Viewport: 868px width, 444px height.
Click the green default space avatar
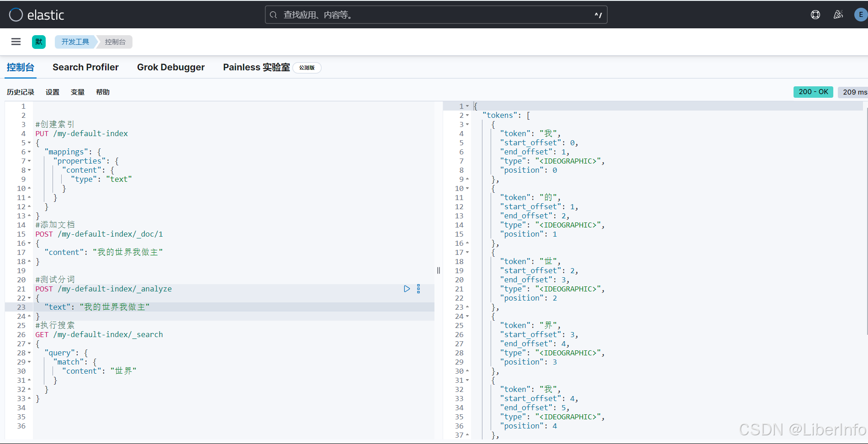(x=39, y=42)
